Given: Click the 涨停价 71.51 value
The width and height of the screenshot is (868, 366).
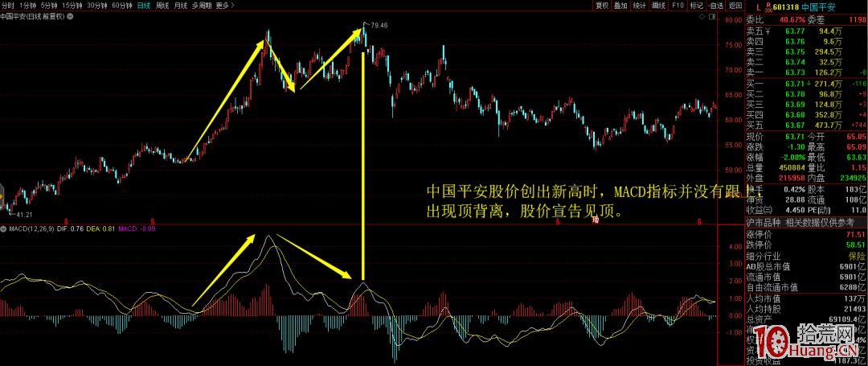Looking at the screenshot, I should pyautogui.click(x=857, y=235).
